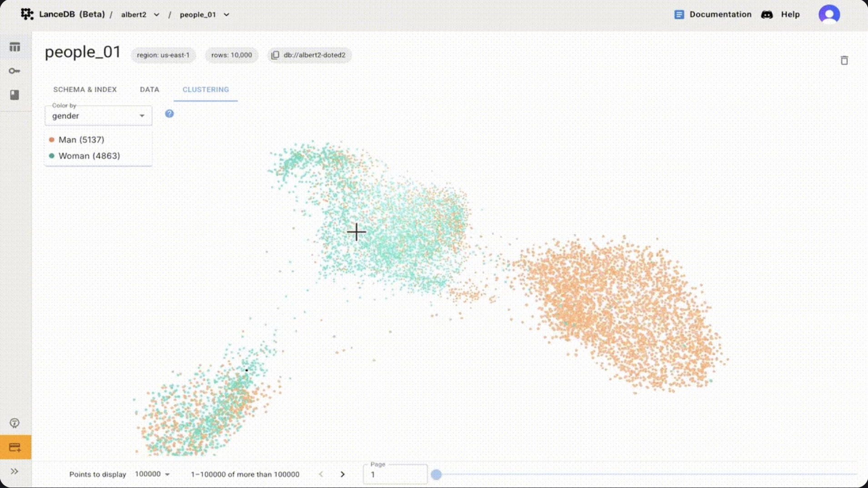Click the delete table trash icon
This screenshot has width=868, height=488.
point(844,60)
